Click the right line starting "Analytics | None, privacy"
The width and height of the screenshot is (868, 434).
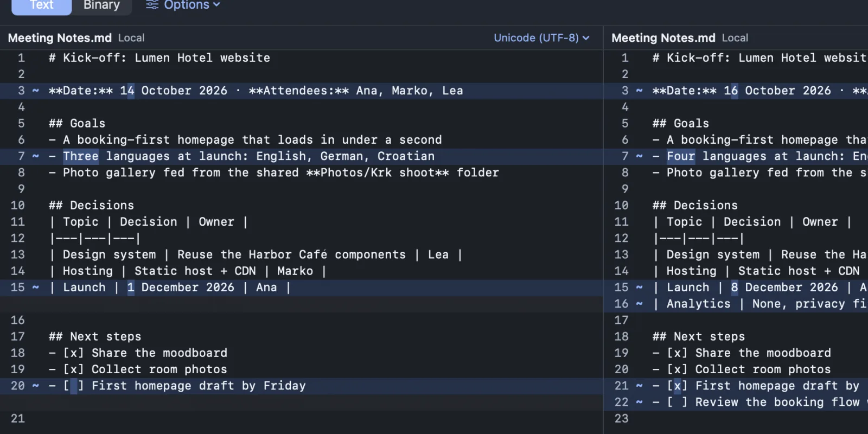point(760,304)
